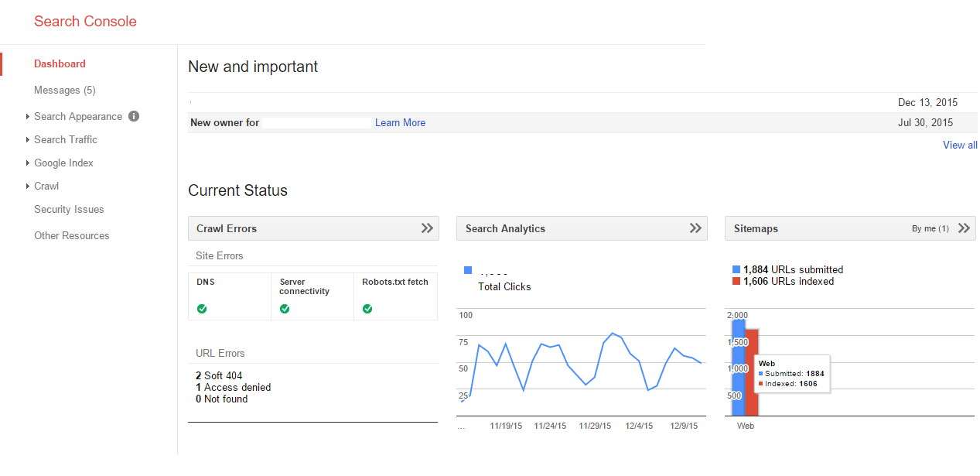Click the red Indexed bar in chart
The height and width of the screenshot is (476, 980).
click(752, 372)
